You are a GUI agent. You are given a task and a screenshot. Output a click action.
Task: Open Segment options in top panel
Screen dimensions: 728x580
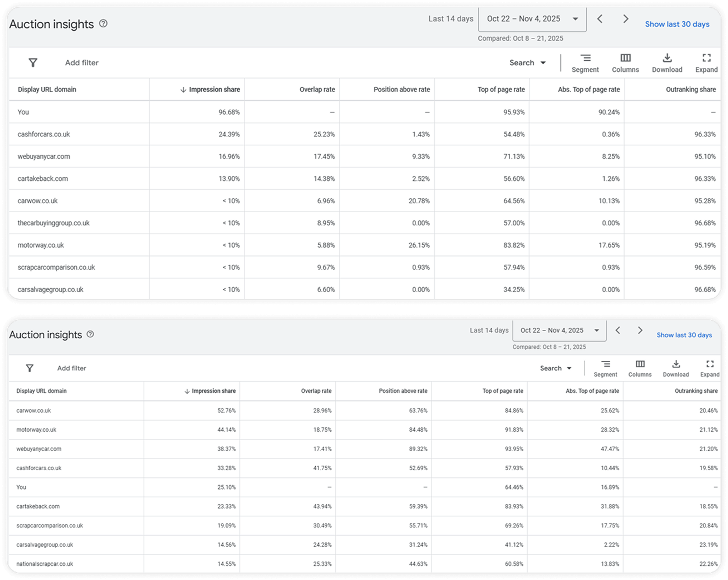[585, 63]
